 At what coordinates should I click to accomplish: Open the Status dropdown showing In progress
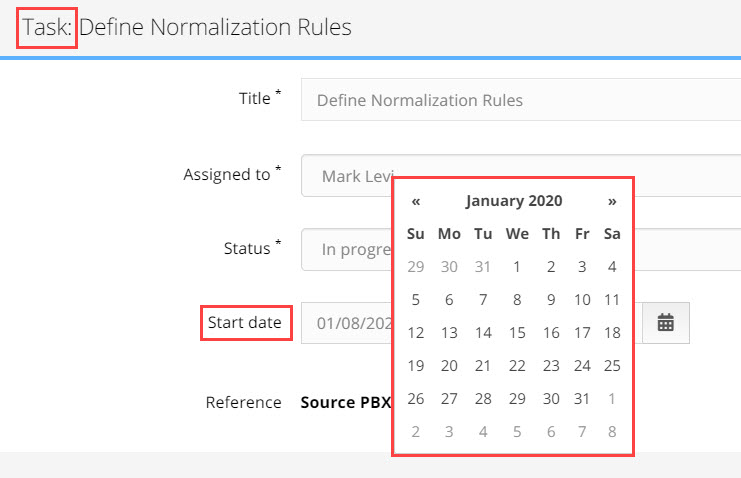pos(521,250)
